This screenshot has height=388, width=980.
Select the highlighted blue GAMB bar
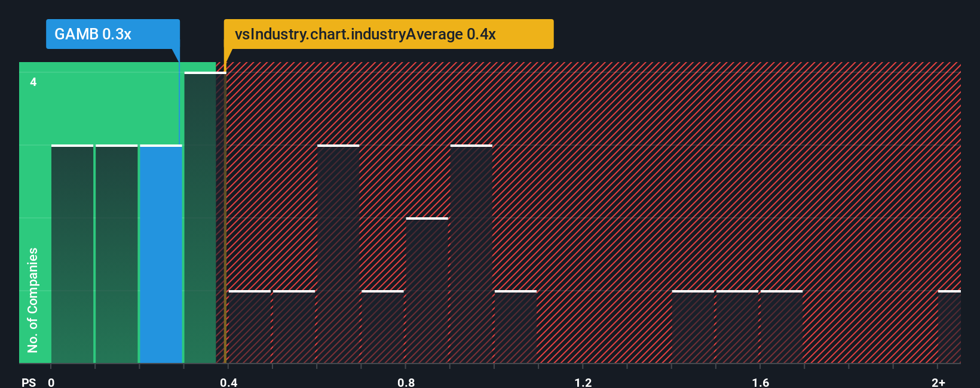pos(161,254)
